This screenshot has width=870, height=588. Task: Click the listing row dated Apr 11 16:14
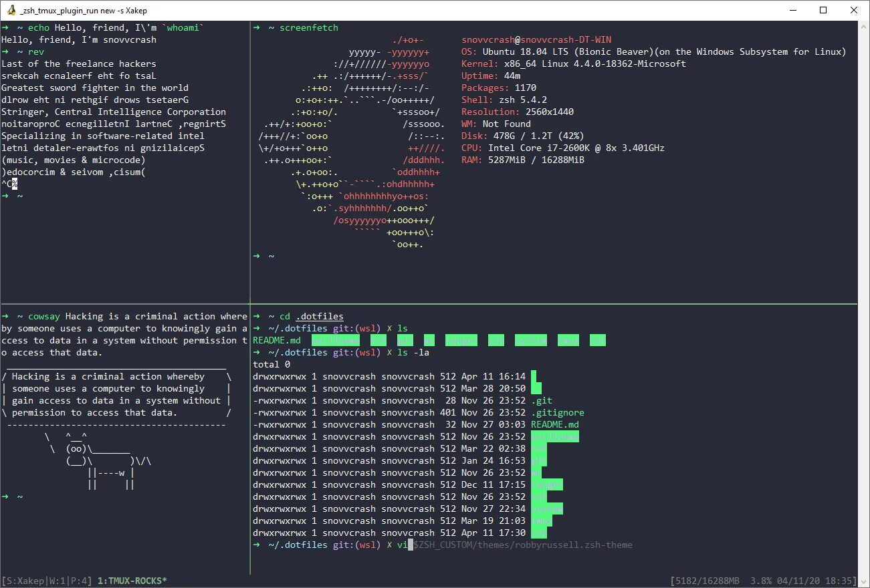pyautogui.click(x=395, y=376)
